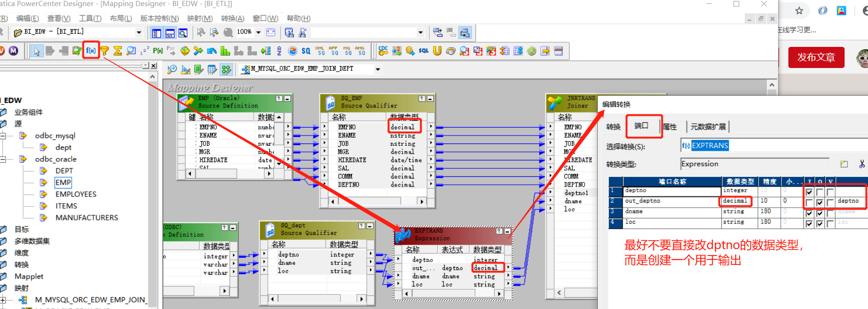This screenshot has width=868, height=309.
Task: Open the 工具(T) menu
Action: click(x=90, y=18)
